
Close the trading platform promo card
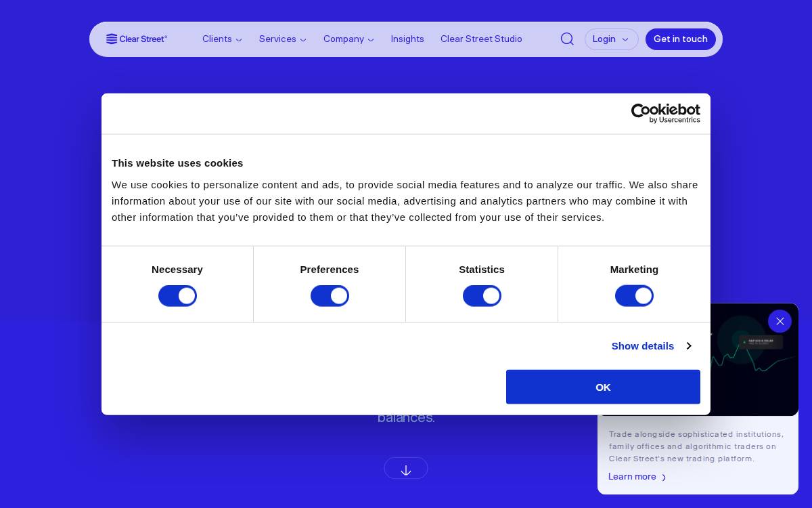click(780, 321)
